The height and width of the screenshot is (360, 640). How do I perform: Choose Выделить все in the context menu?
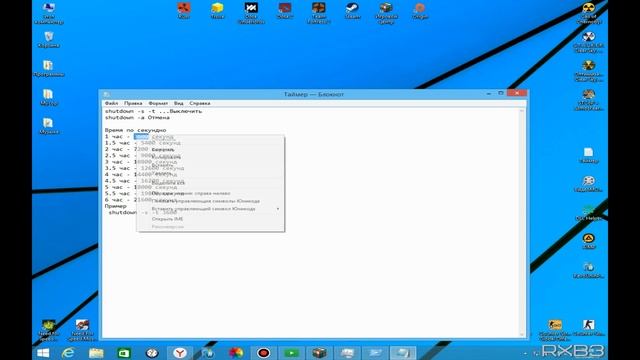coord(210,183)
